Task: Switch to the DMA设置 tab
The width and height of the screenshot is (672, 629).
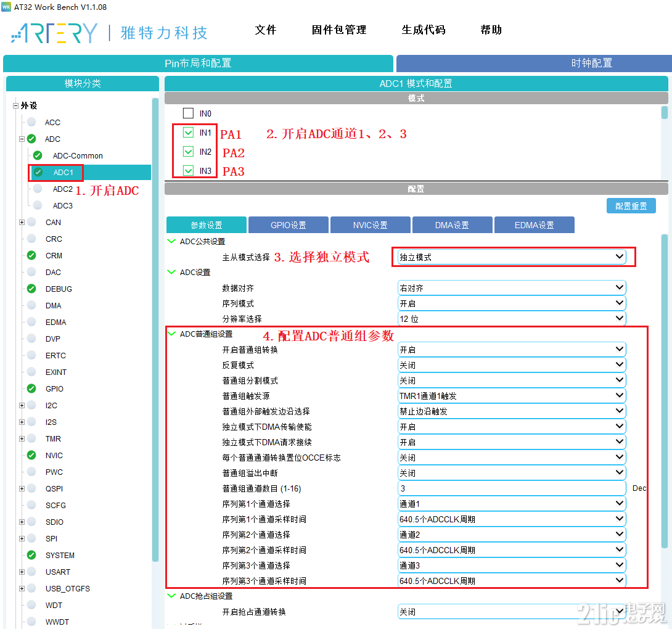Action: pyautogui.click(x=452, y=225)
